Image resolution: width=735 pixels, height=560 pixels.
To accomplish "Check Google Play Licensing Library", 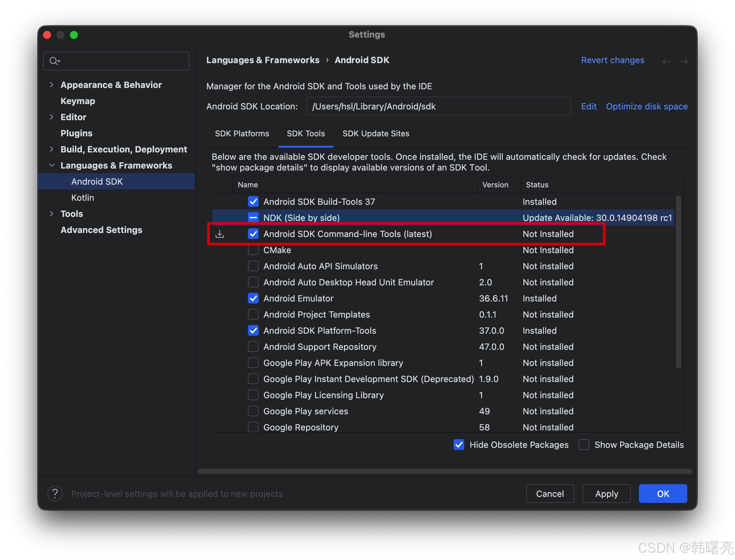I will tap(253, 395).
